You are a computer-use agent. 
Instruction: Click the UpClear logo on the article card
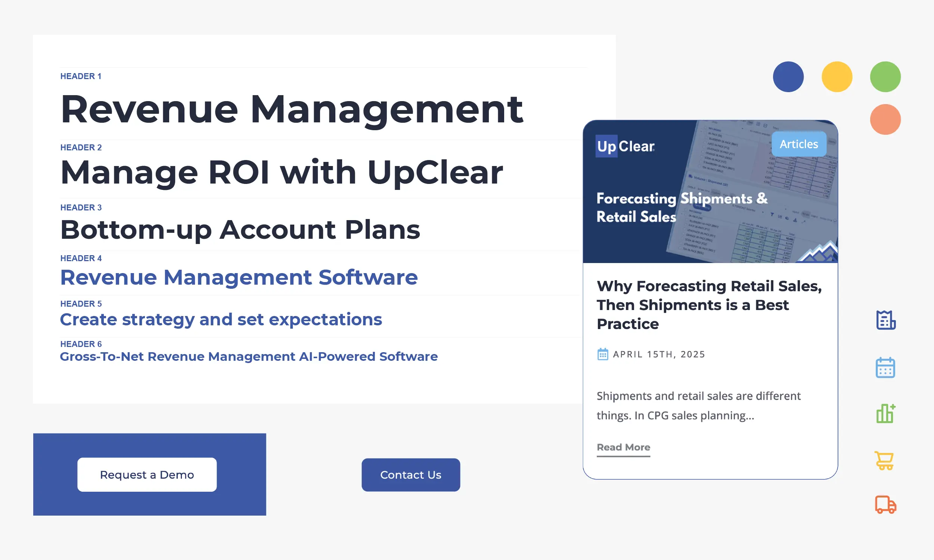pos(625,147)
